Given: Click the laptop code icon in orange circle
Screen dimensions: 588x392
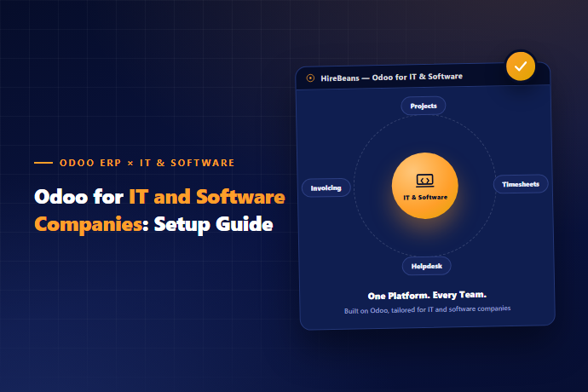Looking at the screenshot, I should [x=425, y=181].
